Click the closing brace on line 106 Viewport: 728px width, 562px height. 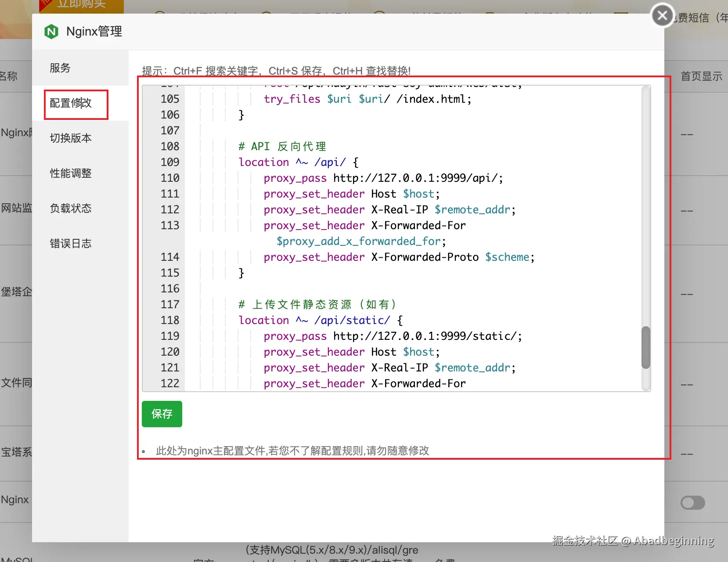pos(241,115)
